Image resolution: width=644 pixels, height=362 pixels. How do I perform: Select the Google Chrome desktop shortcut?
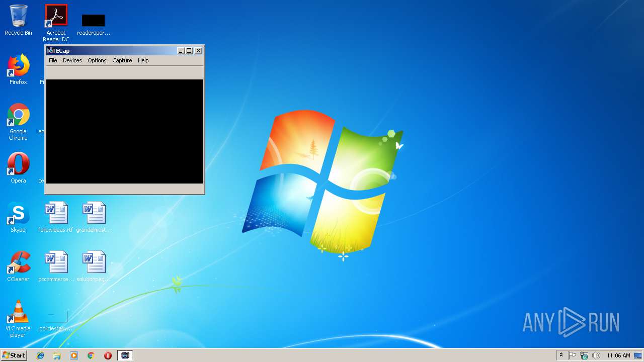(18, 122)
